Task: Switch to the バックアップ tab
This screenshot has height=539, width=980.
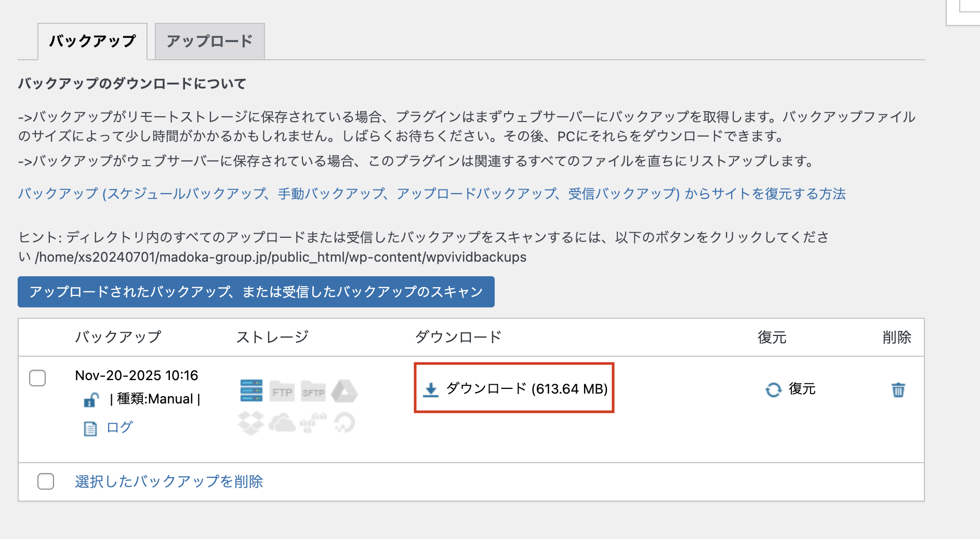Action: click(93, 39)
